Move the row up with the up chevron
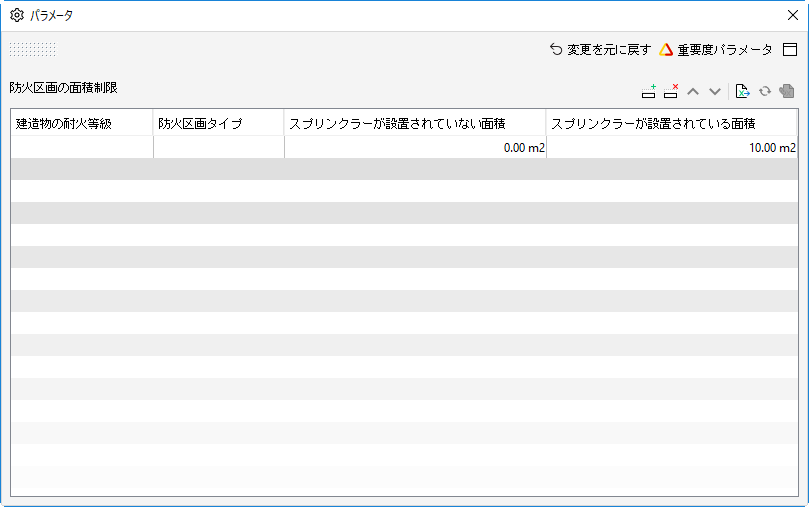 point(693,92)
